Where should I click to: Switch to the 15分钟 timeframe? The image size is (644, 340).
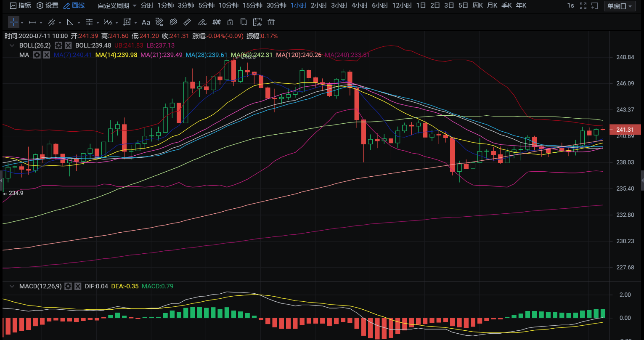pos(252,5)
